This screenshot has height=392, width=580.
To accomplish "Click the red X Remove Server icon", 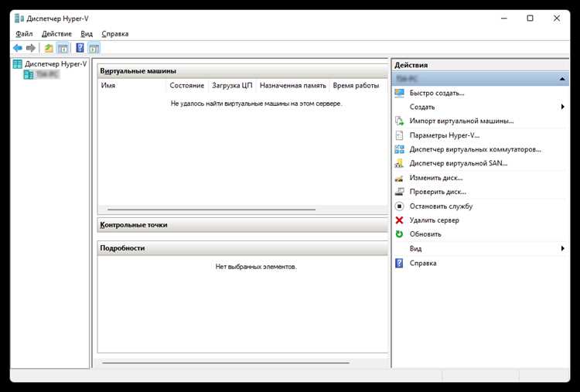I will [x=399, y=220].
